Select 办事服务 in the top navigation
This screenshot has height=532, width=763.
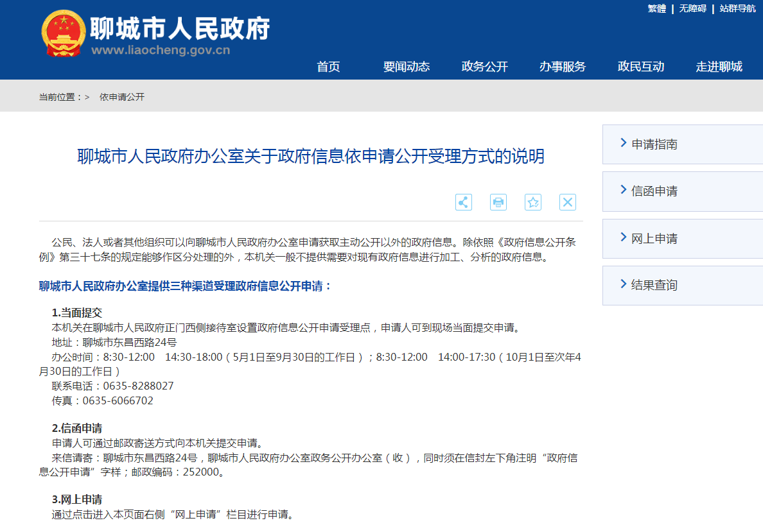pos(562,66)
